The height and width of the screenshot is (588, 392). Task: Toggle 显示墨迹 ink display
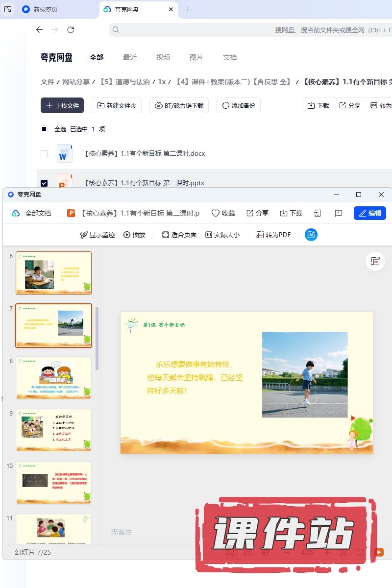pyautogui.click(x=84, y=235)
